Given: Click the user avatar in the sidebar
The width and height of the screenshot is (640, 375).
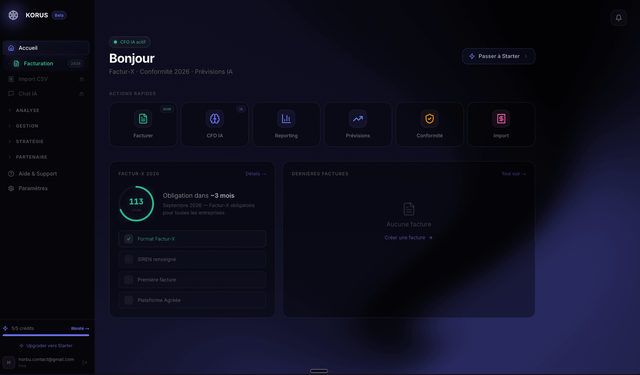Looking at the screenshot, I should pyautogui.click(x=9, y=362).
